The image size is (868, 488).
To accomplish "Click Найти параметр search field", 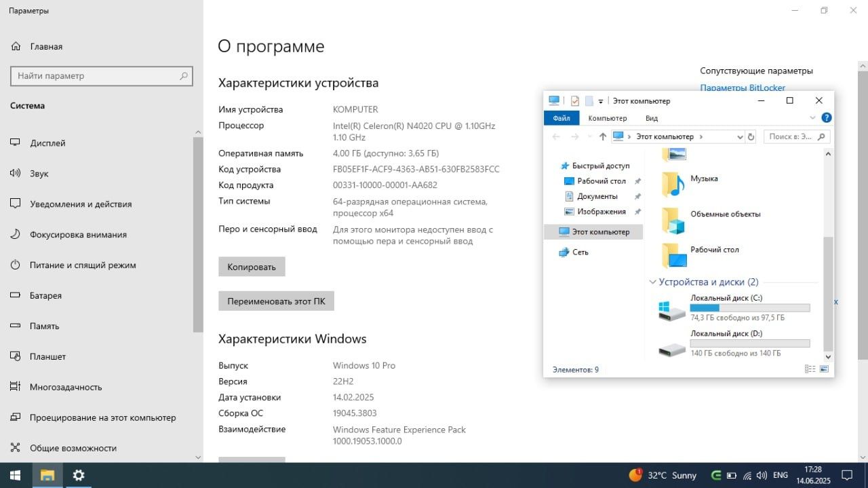I will (x=102, y=76).
